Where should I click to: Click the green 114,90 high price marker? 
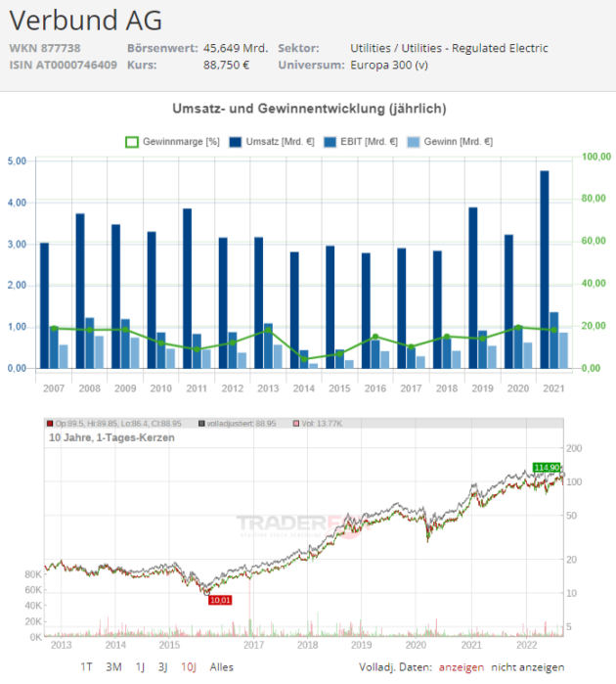[547, 468]
